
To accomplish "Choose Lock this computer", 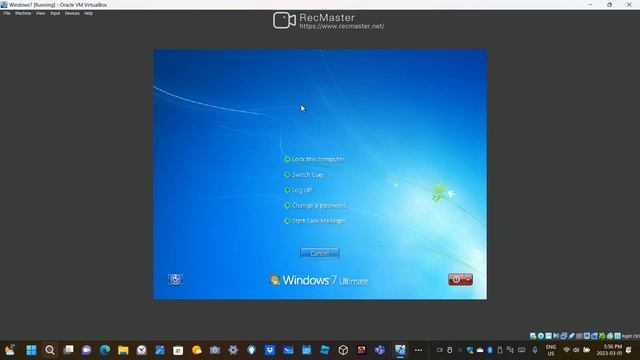I will point(318,159).
